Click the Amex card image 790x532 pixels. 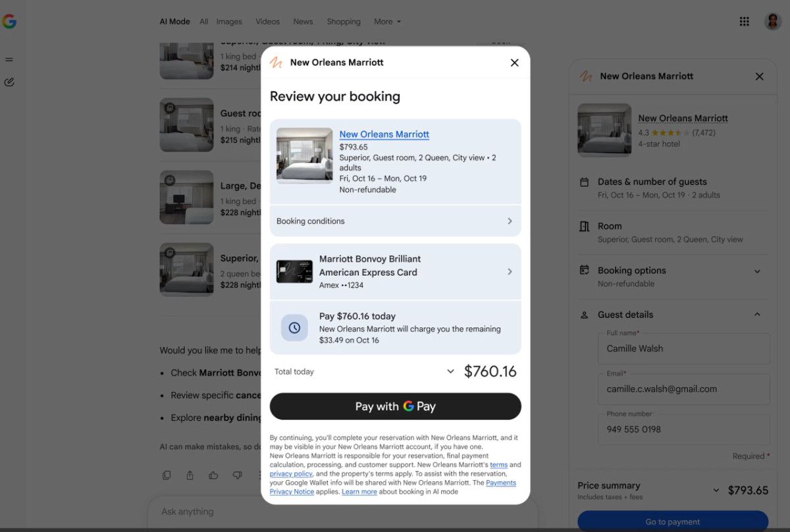pos(294,271)
